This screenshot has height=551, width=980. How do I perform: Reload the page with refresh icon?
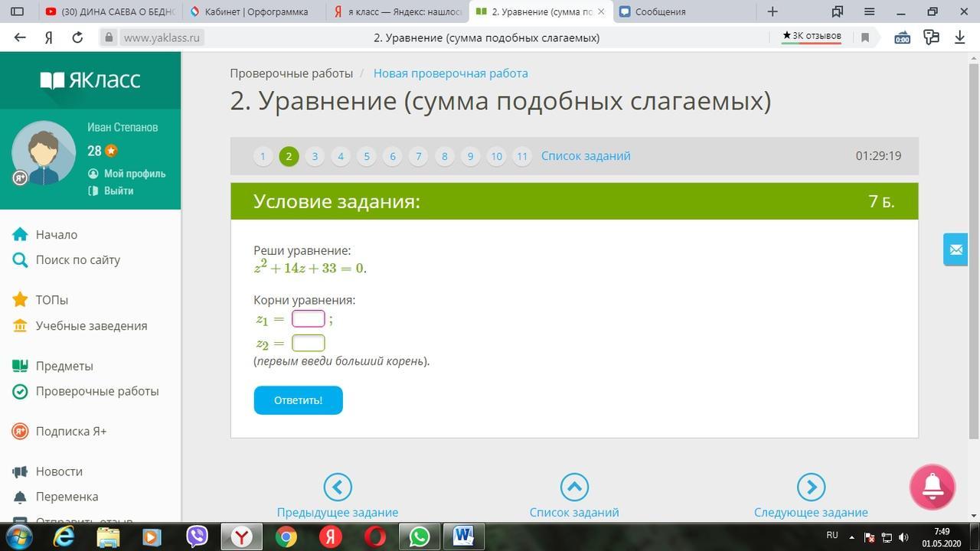click(x=77, y=37)
